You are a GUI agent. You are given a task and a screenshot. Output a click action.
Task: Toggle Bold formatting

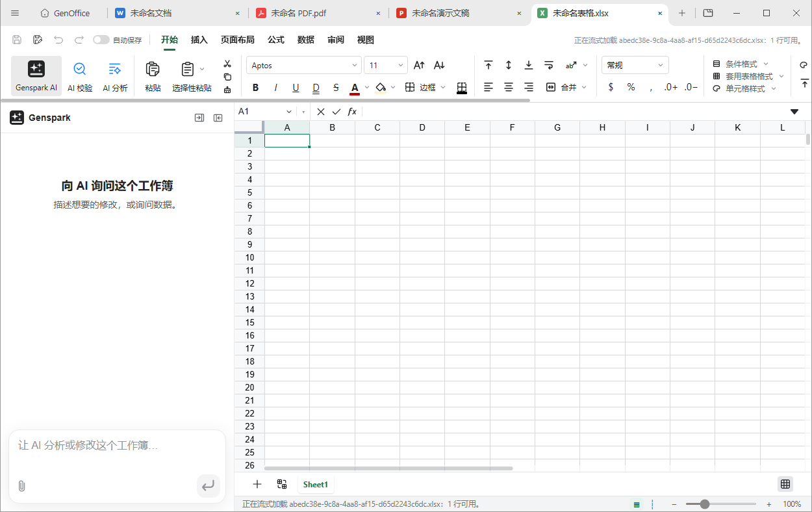coord(255,88)
